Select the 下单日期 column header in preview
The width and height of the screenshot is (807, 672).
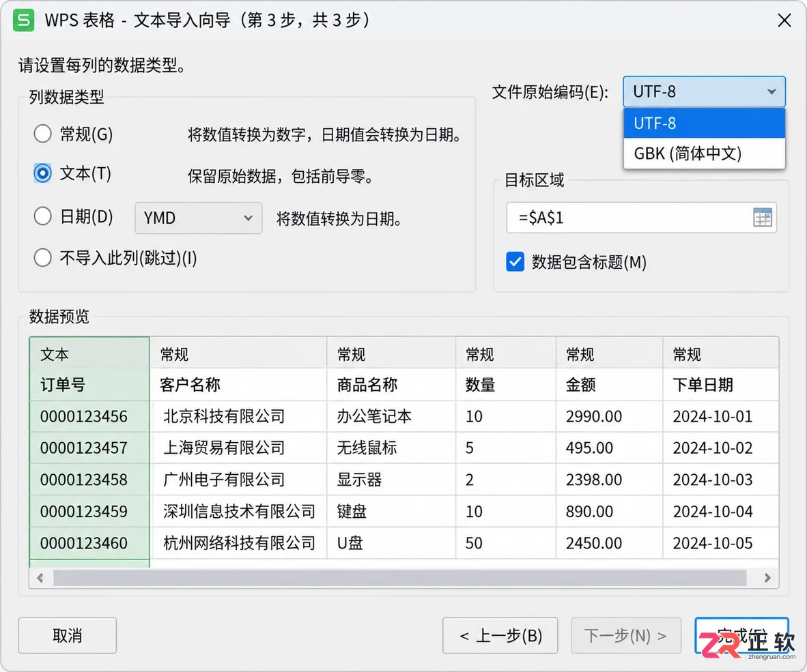click(720, 385)
